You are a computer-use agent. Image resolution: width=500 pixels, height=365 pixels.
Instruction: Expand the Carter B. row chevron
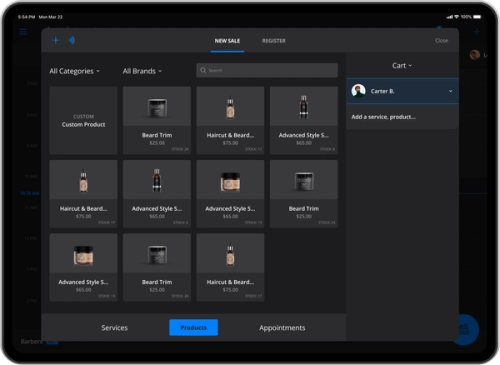[x=450, y=91]
